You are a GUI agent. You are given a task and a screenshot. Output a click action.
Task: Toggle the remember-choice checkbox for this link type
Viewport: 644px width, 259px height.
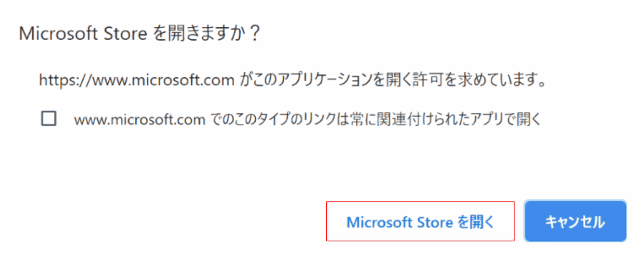click(49, 118)
